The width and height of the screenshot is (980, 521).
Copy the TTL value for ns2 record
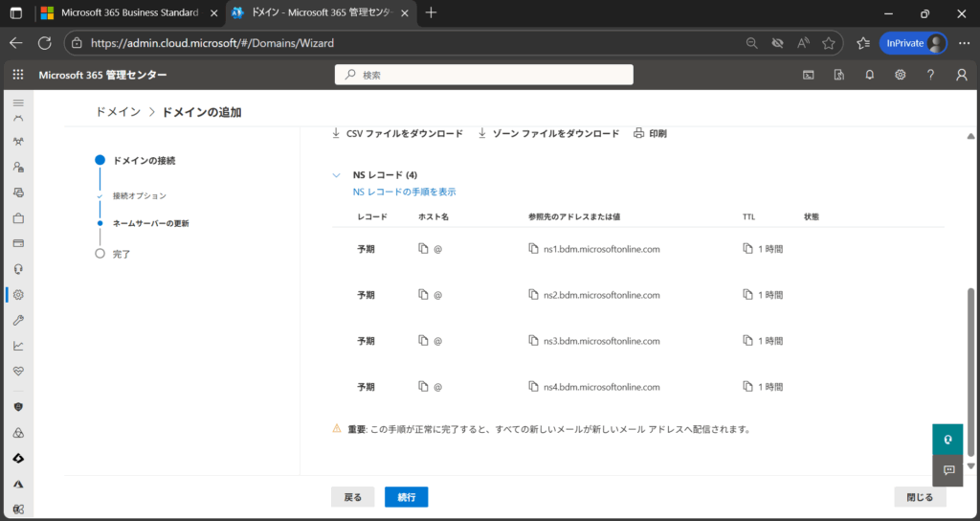[x=749, y=295]
